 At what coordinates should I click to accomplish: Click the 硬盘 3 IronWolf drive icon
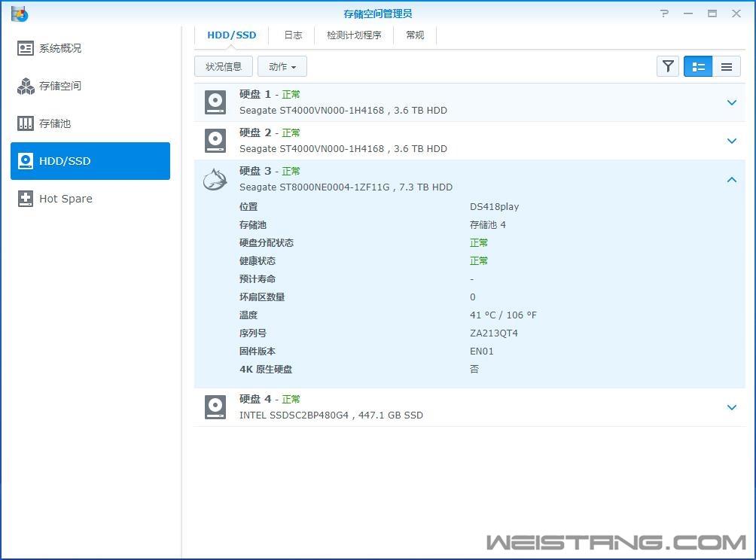click(215, 179)
